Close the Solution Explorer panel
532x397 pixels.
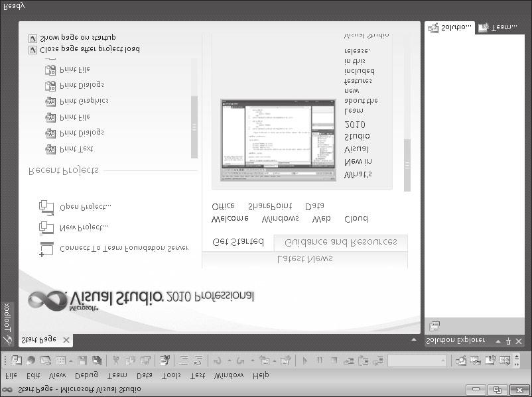pos(519,341)
